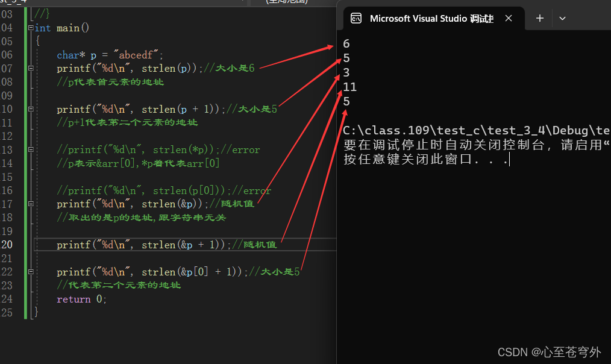Close the Microsoft Visual Studio debug console tab
The image size is (611, 364).
pyautogui.click(x=510, y=18)
